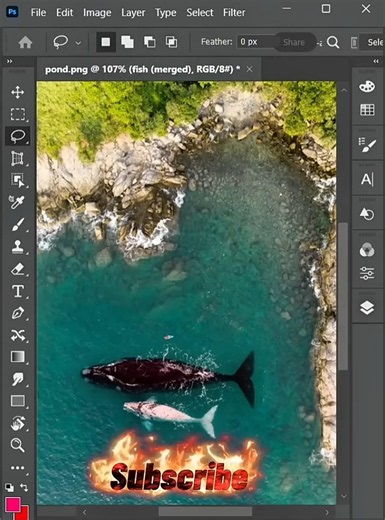Open the Filter menu
385x520 pixels.
[x=234, y=13]
